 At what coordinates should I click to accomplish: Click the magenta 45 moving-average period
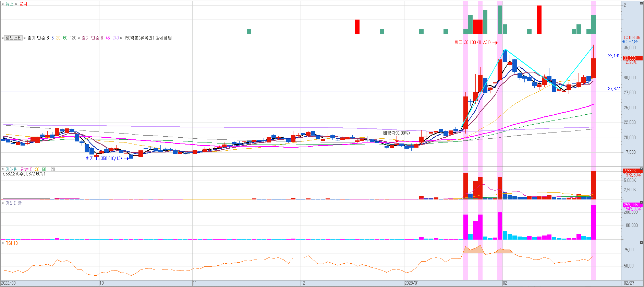pyautogui.click(x=108, y=38)
